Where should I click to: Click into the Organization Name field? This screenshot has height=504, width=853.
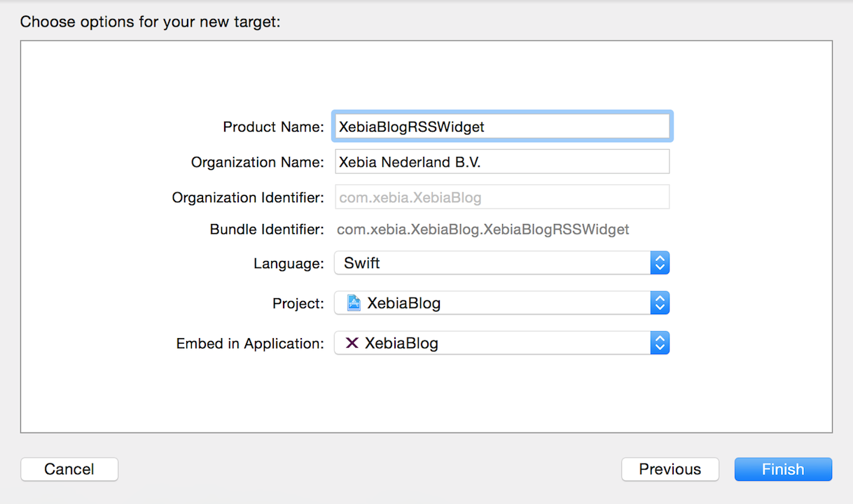tap(502, 162)
